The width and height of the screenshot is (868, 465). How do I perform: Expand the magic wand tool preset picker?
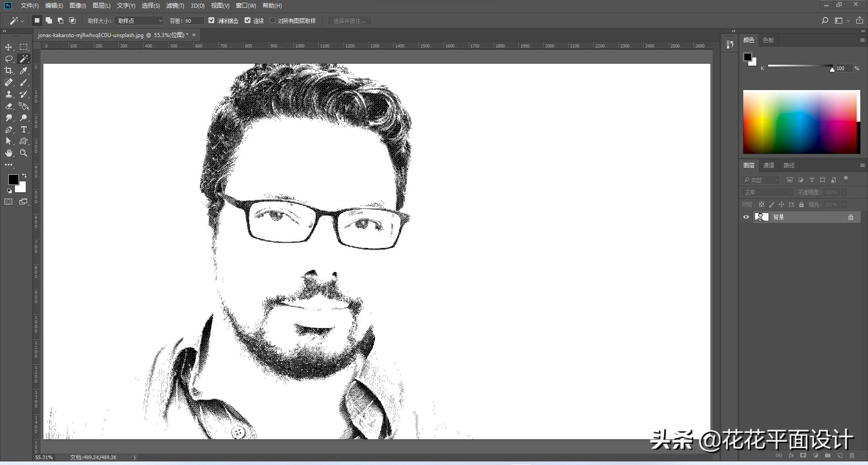[x=16, y=21]
